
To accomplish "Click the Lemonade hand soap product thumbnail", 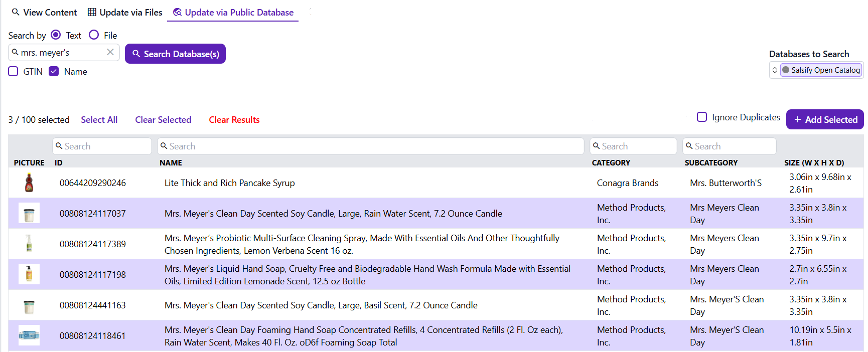I will click(x=29, y=274).
